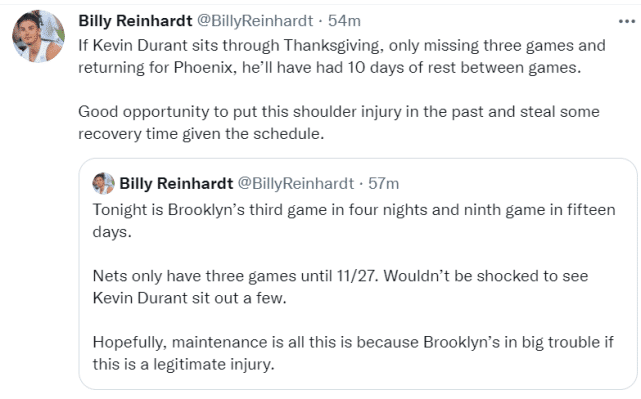
Task: Open the 57m timestamp of quoted tweet
Action: tap(384, 184)
